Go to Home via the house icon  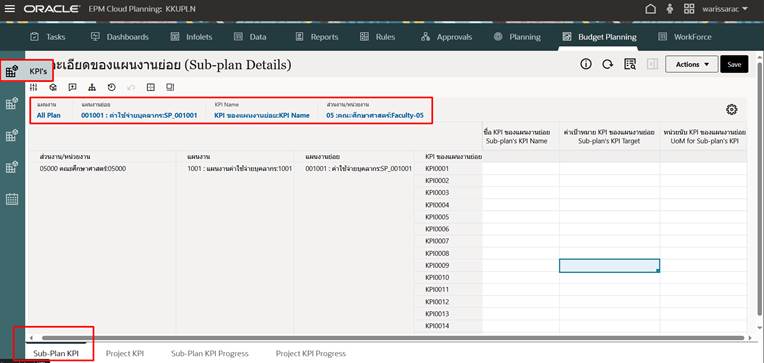650,9
